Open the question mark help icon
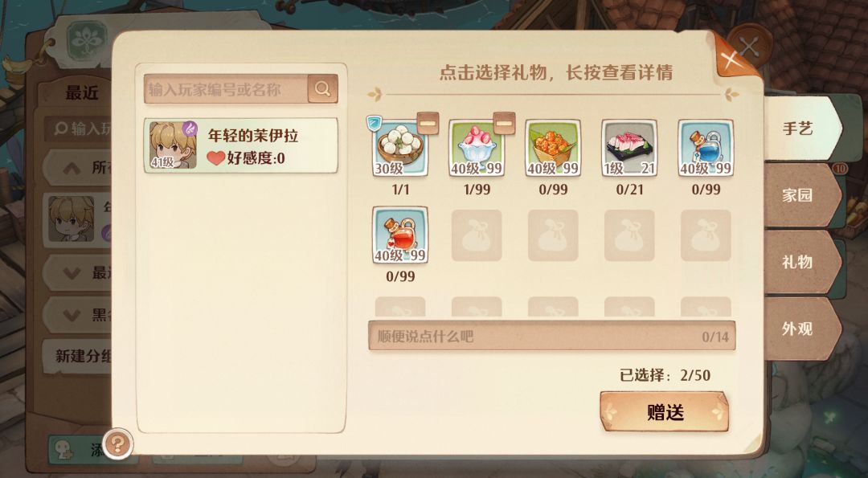868x478 pixels. pos(118,443)
